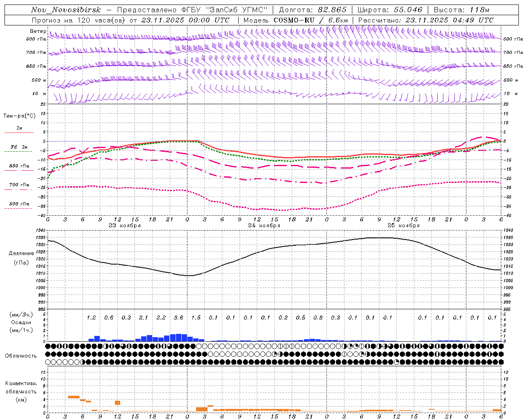Click the Nov_Novosibirsk station title

[x=66, y=10]
